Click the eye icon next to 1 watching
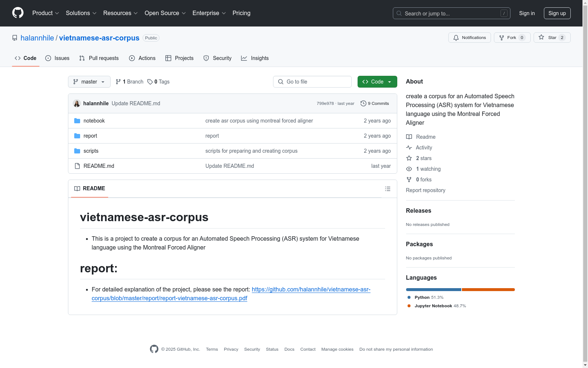This screenshot has height=368, width=588. 409,169
